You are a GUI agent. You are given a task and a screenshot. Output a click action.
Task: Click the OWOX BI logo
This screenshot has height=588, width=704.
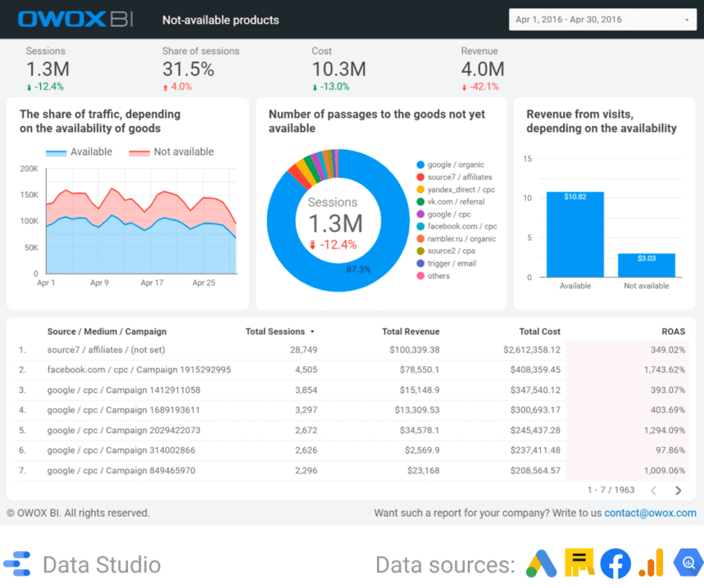(x=75, y=20)
